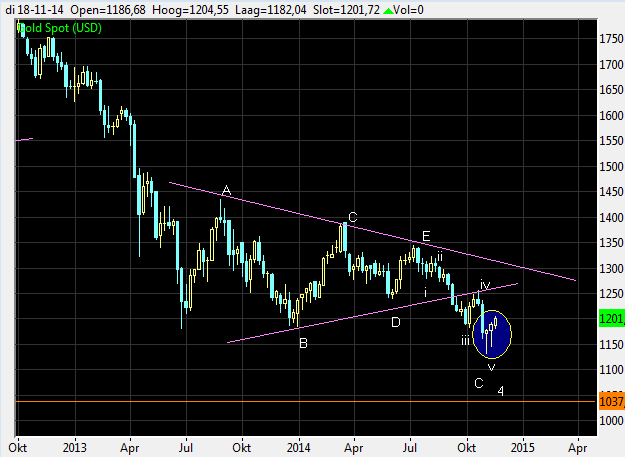Click the sub-wave label iii
Viewport: 625px width, 457px height.
coord(465,341)
